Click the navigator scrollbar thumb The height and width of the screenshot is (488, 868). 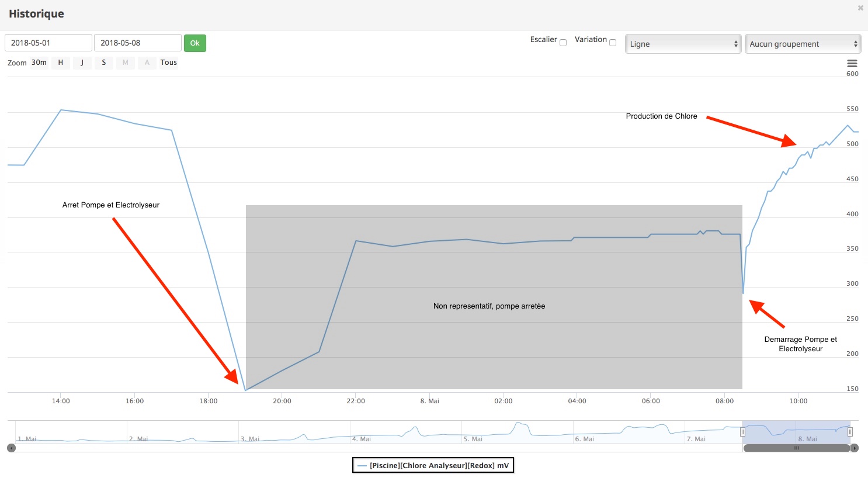pyautogui.click(x=796, y=448)
